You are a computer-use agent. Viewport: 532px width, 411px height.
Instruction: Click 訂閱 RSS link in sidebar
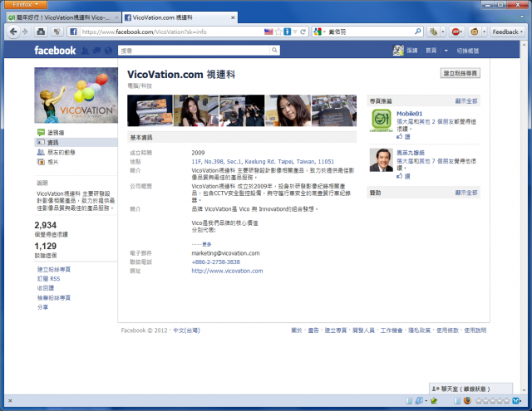48,279
